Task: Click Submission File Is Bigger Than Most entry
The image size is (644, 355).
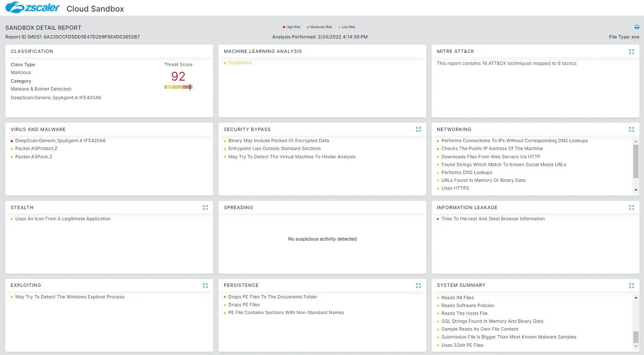Action: pyautogui.click(x=509, y=337)
